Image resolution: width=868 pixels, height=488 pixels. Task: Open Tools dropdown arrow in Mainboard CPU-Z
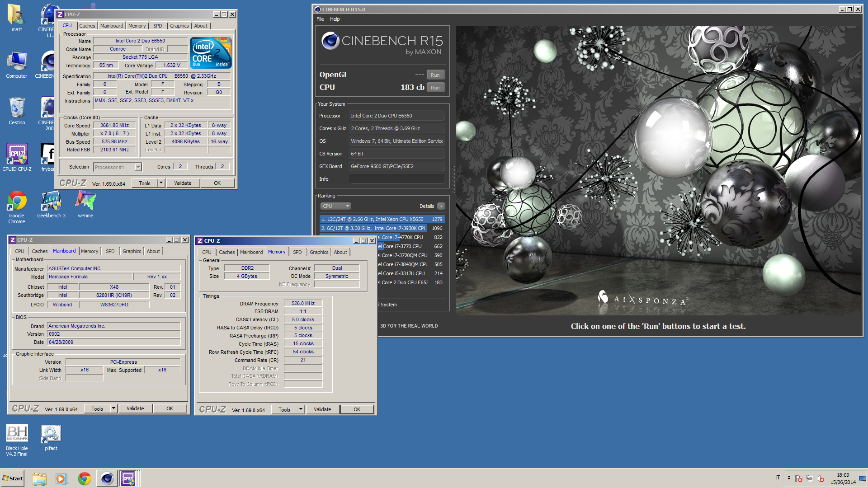(113, 408)
